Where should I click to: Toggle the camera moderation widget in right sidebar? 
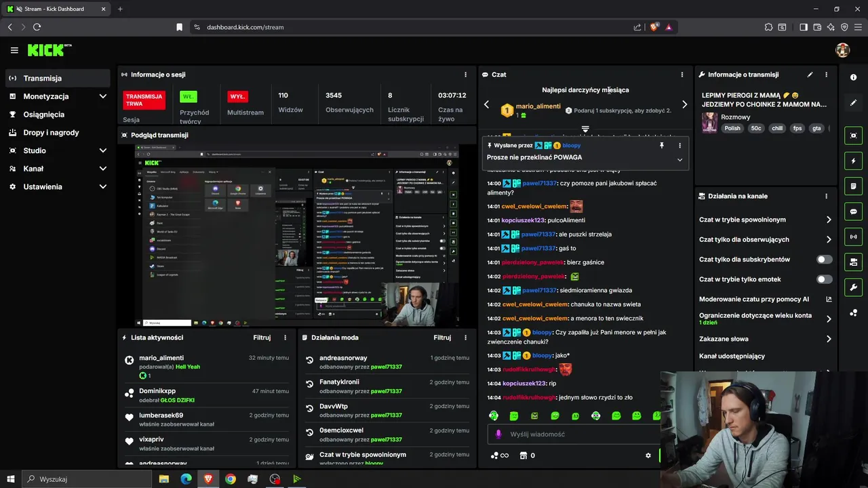click(854, 262)
